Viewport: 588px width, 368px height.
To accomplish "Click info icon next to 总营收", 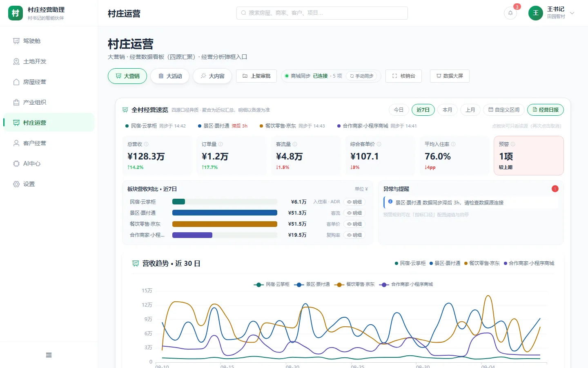I will click(x=146, y=144).
